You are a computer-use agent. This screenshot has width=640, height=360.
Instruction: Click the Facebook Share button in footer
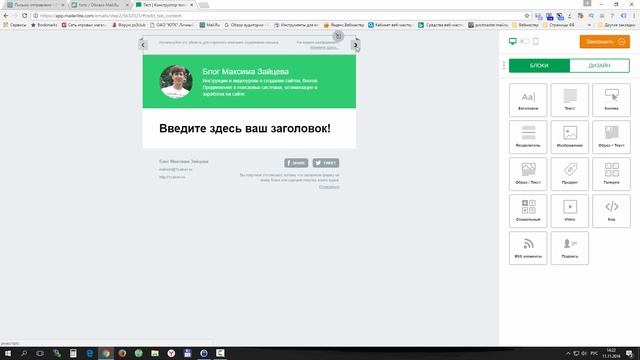click(296, 163)
